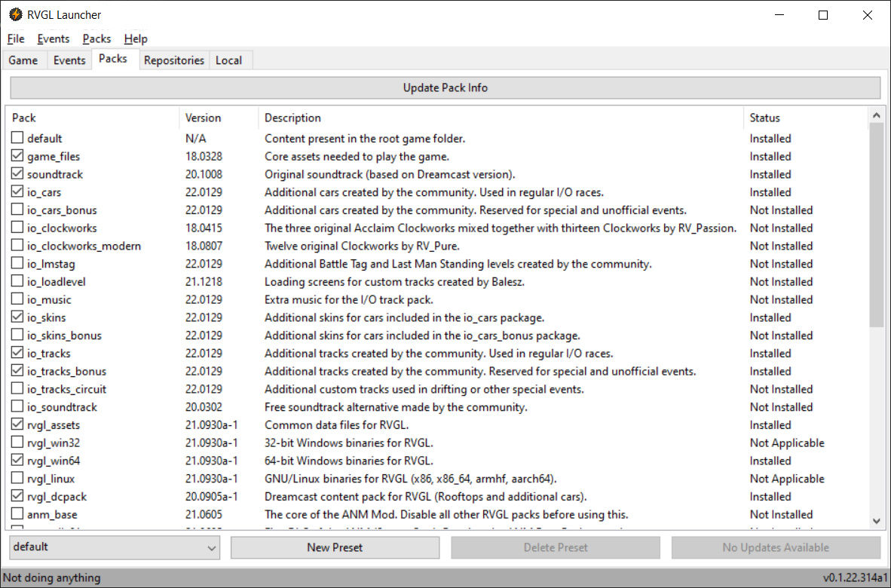The height and width of the screenshot is (588, 891).
Task: Click the New Preset button
Action: [x=335, y=547]
